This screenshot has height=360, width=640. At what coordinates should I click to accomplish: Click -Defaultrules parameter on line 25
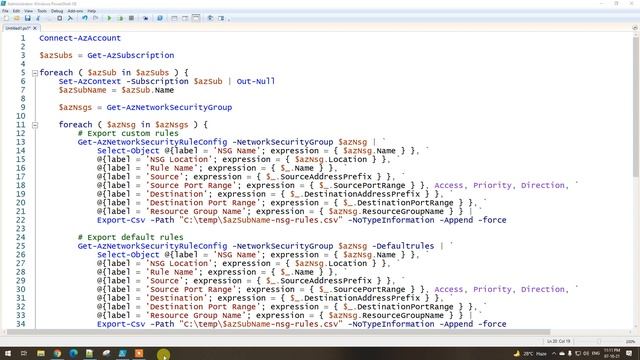403,246
